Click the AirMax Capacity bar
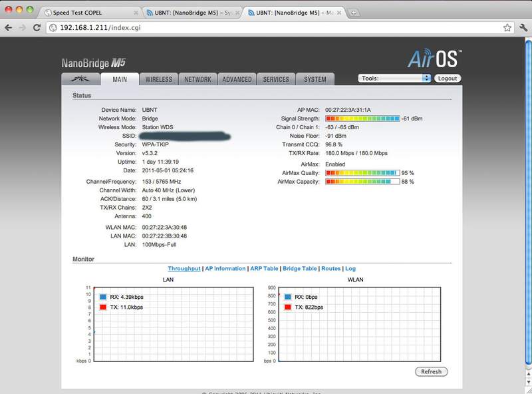The image size is (532, 394). tap(362, 182)
